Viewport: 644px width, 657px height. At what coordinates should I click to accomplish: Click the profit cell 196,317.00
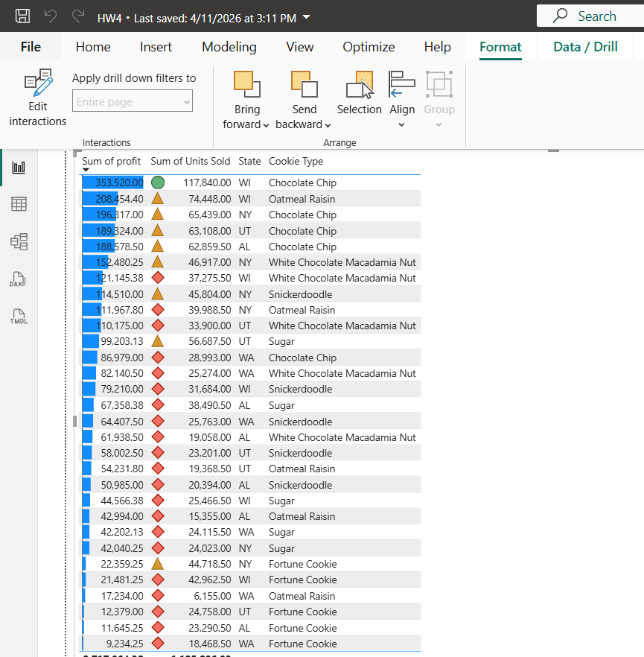(119, 215)
